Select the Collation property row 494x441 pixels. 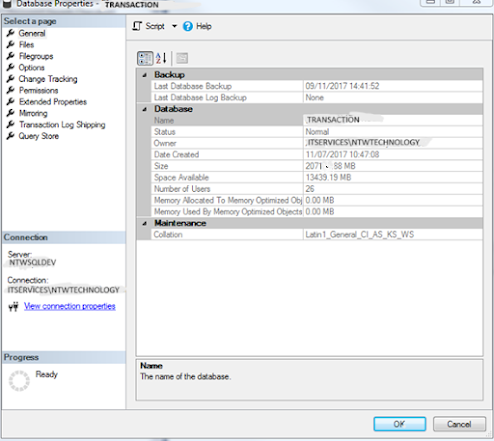click(317, 235)
